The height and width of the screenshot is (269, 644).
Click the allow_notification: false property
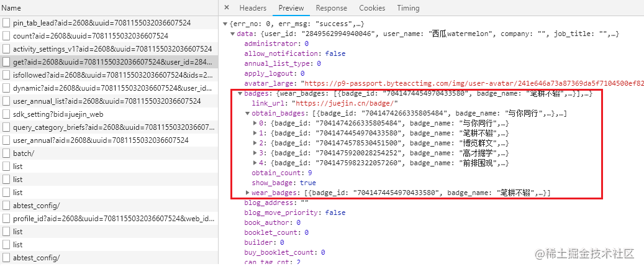tap(294, 53)
